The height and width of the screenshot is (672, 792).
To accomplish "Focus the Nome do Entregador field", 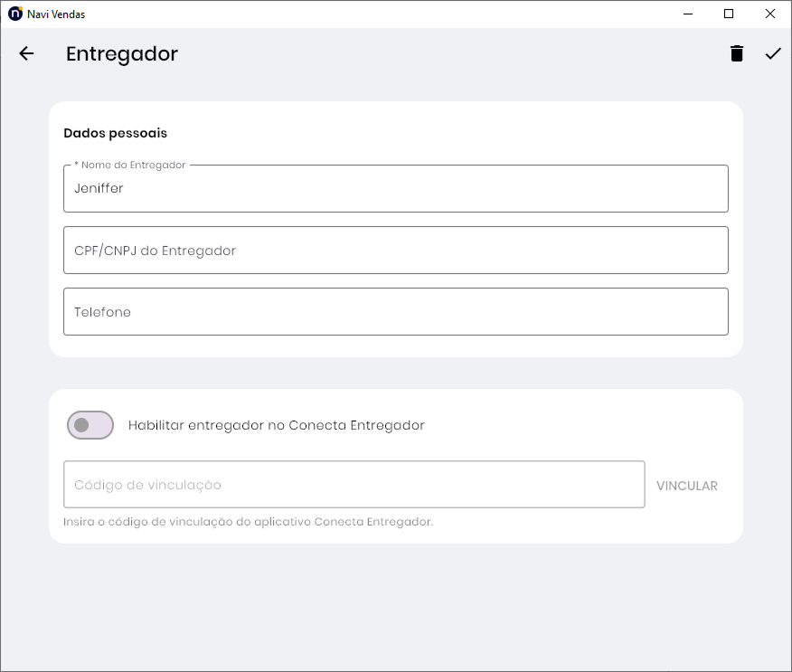I will (395, 189).
